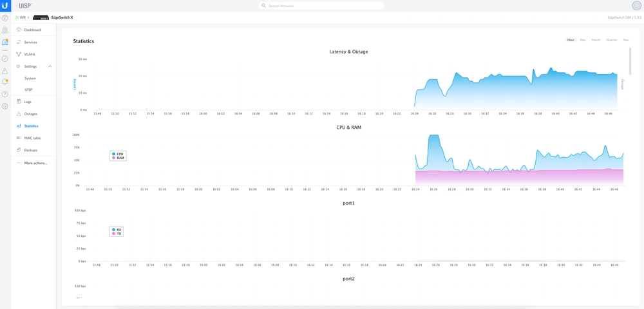This screenshot has height=309, width=644.
Task: Open notifications bell icon in left rail
Action: 5,82
